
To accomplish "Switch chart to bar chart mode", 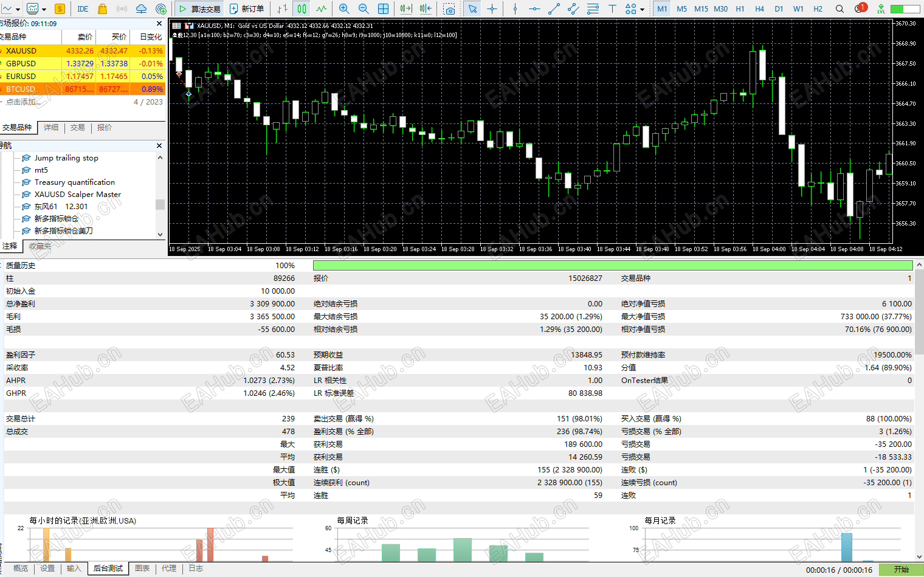I will point(283,9).
